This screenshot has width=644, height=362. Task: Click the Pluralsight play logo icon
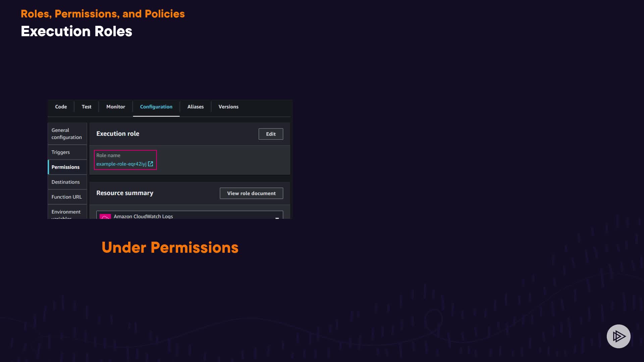tap(618, 336)
